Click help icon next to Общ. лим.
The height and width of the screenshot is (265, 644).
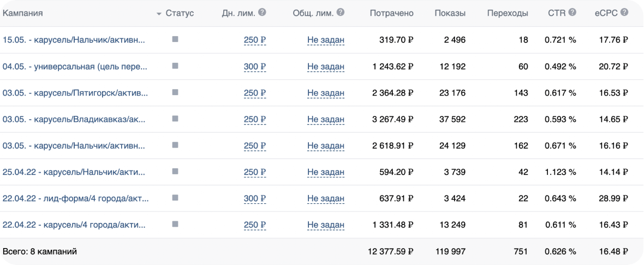pyautogui.click(x=341, y=13)
